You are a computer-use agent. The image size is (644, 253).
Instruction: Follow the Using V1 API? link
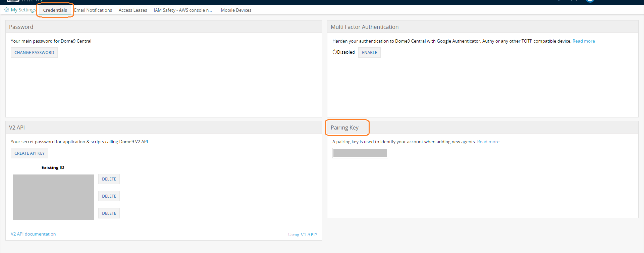point(303,235)
